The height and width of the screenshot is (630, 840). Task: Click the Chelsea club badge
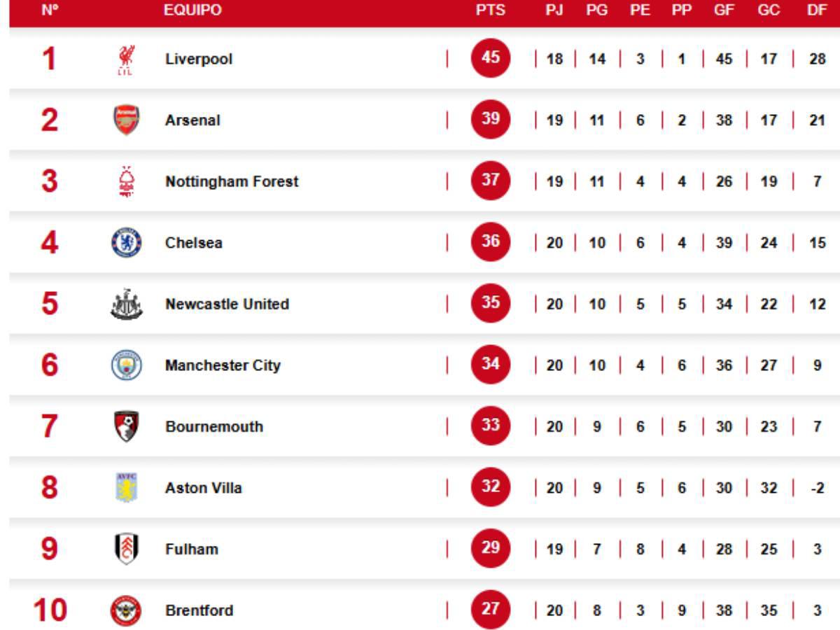point(127,243)
